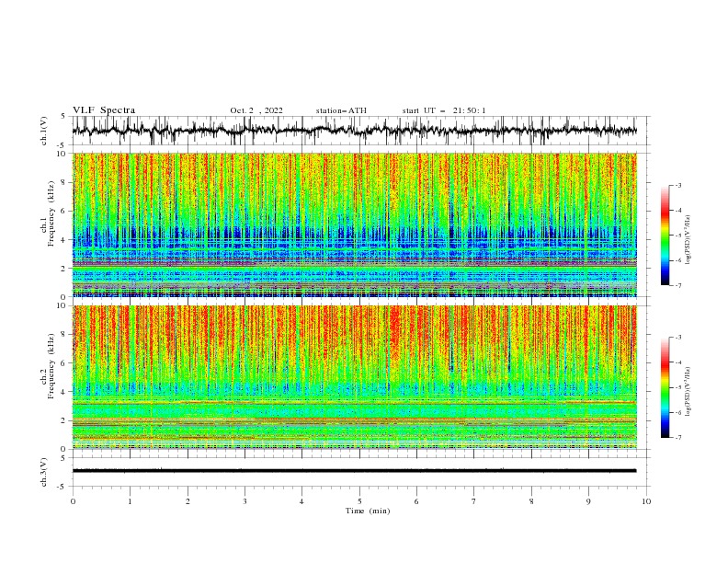Click the ch.3 flat voltage trace

point(354,471)
